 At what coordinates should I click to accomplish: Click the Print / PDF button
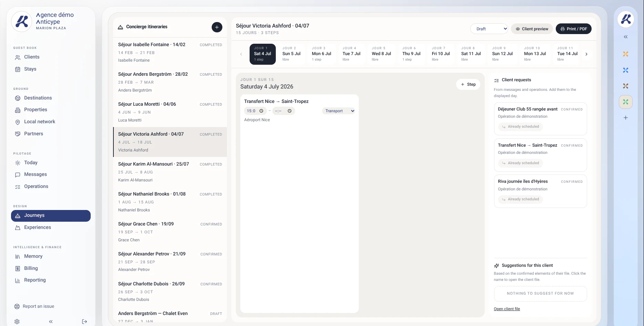pos(574,29)
